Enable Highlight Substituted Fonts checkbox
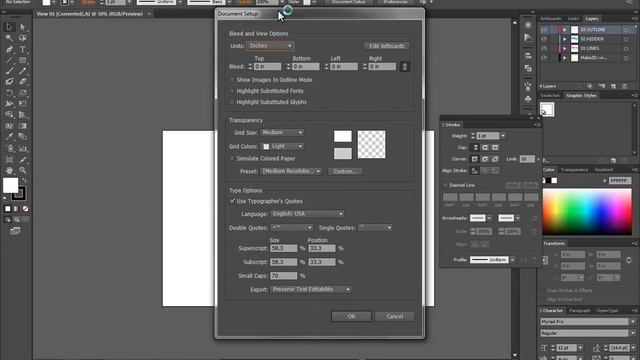The height and width of the screenshot is (360, 640). pos(232,91)
